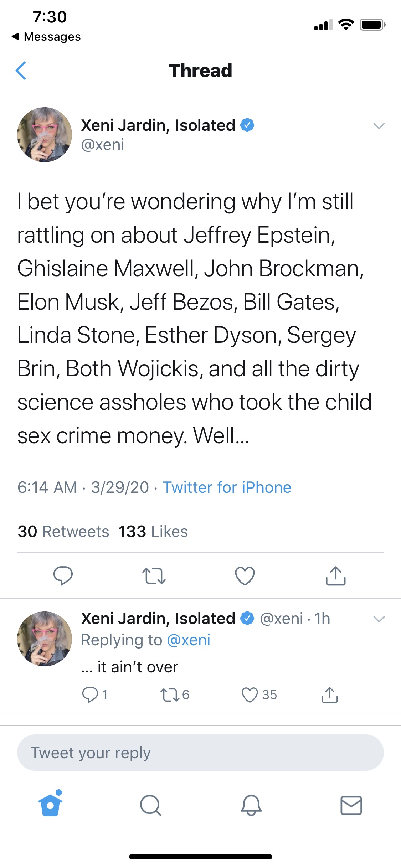Return to Messages app via status bar

(46, 36)
